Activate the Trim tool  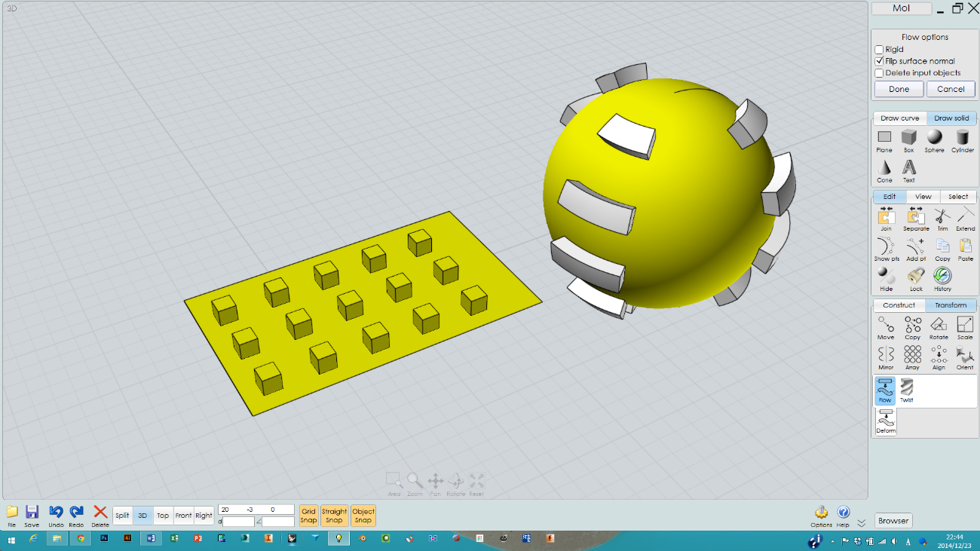942,219
